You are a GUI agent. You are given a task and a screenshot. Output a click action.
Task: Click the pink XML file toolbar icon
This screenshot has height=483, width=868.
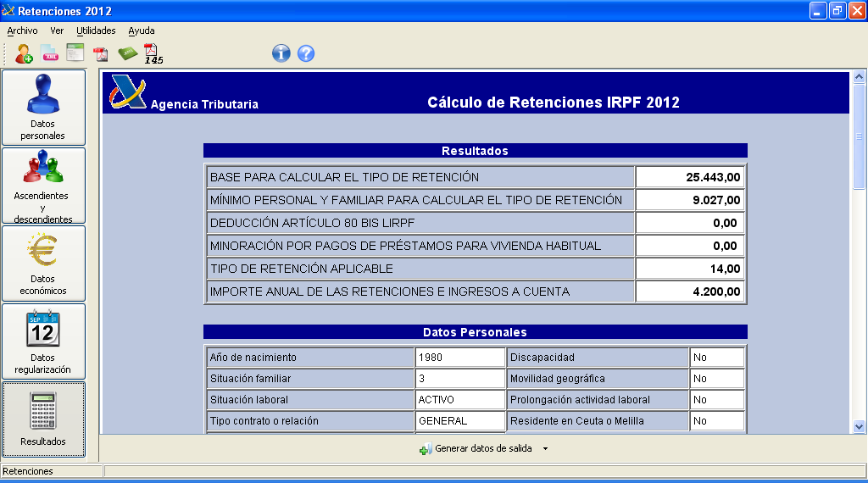pos(50,53)
